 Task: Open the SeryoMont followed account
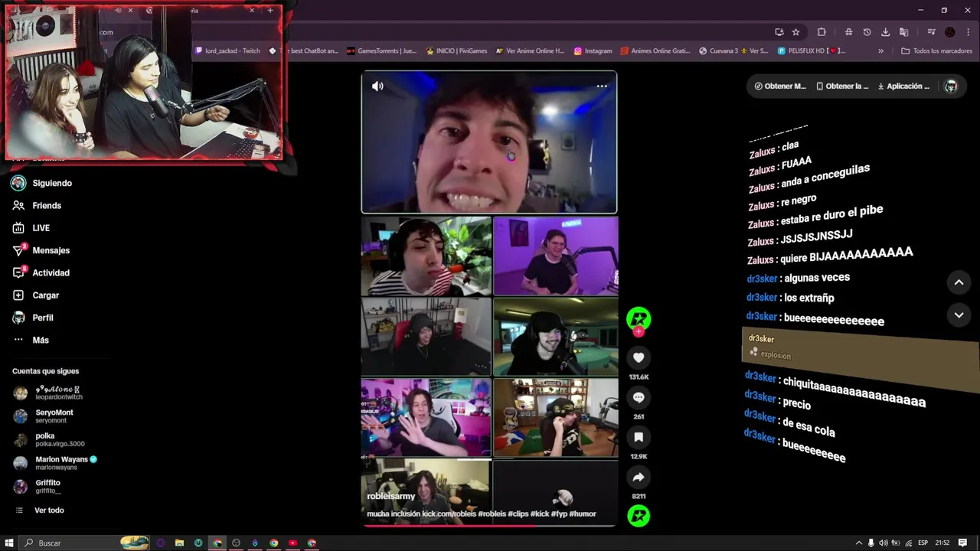(x=44, y=416)
